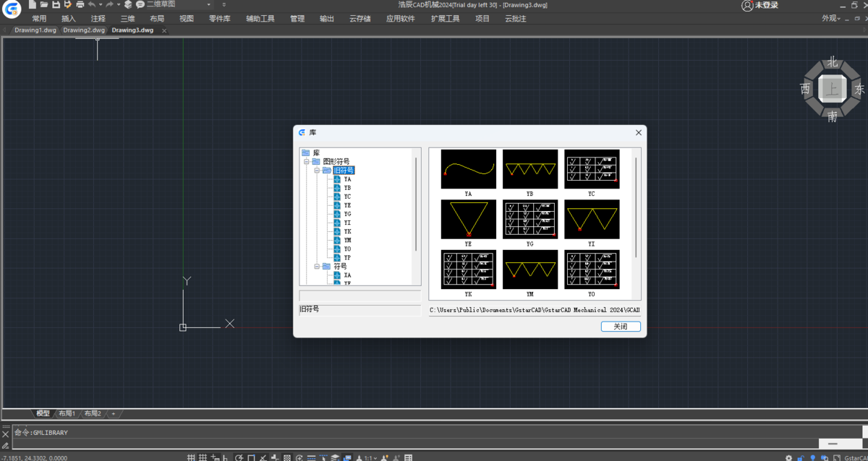Click the 未登录 account login button
The width and height of the screenshot is (868, 461).
pos(760,5)
